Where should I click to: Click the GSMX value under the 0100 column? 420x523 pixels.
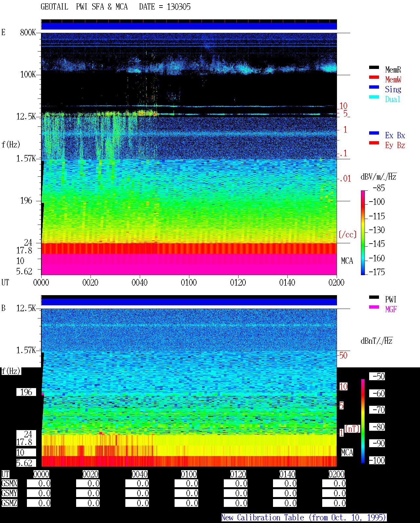(x=186, y=483)
